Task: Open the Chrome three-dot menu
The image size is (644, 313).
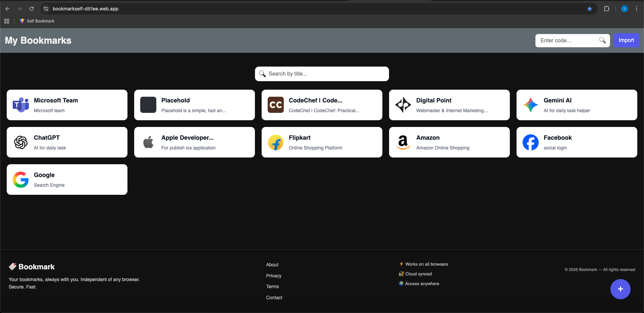Action: [637, 9]
